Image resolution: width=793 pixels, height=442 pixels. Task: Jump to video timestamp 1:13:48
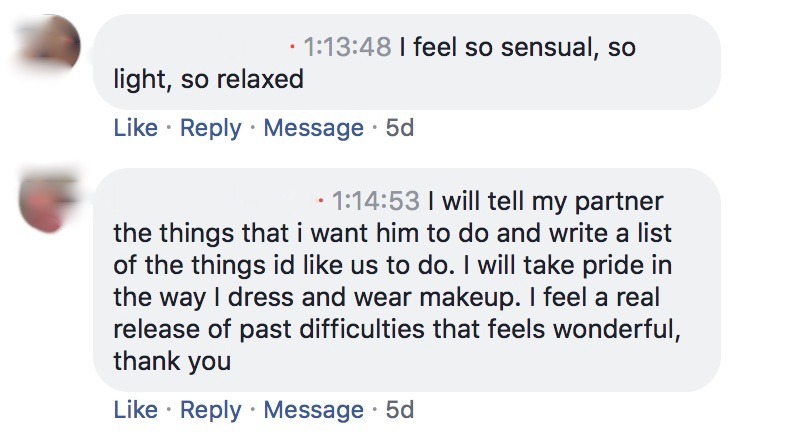pos(345,47)
